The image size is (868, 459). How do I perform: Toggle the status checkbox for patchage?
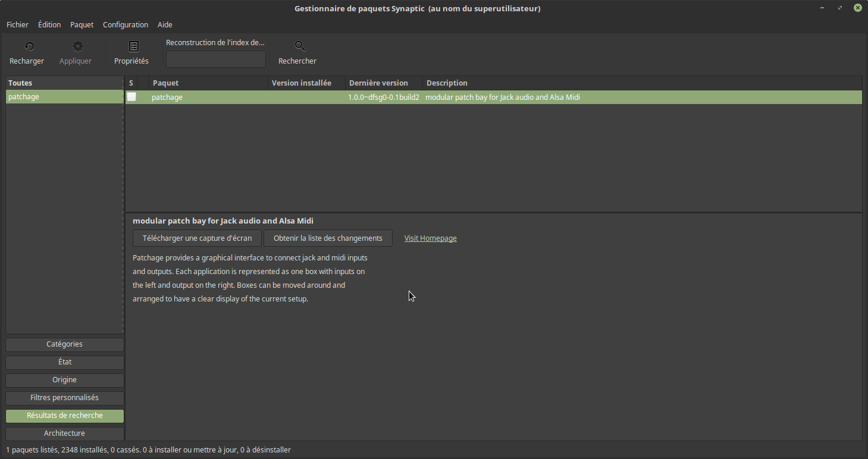pos(131,97)
